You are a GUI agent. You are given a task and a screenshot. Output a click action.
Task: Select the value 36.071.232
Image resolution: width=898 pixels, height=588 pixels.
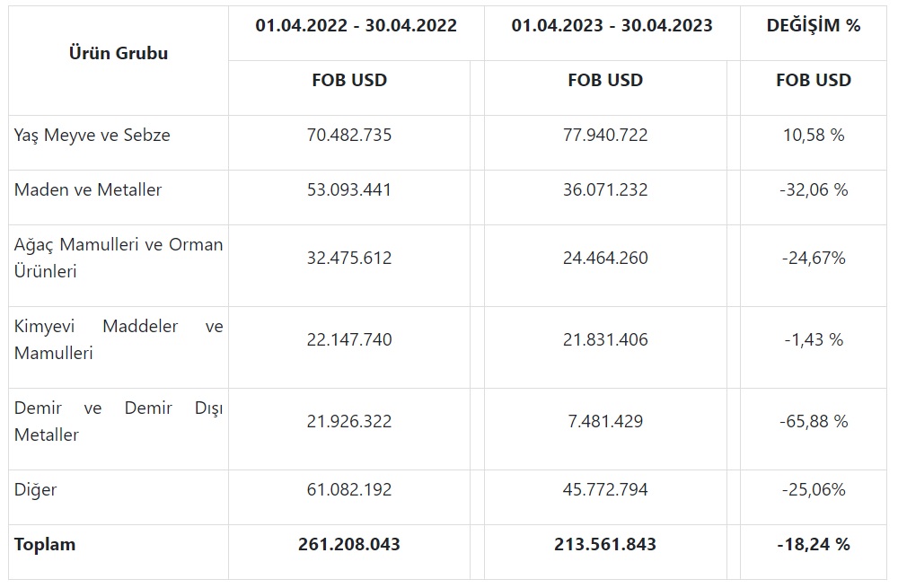click(605, 190)
